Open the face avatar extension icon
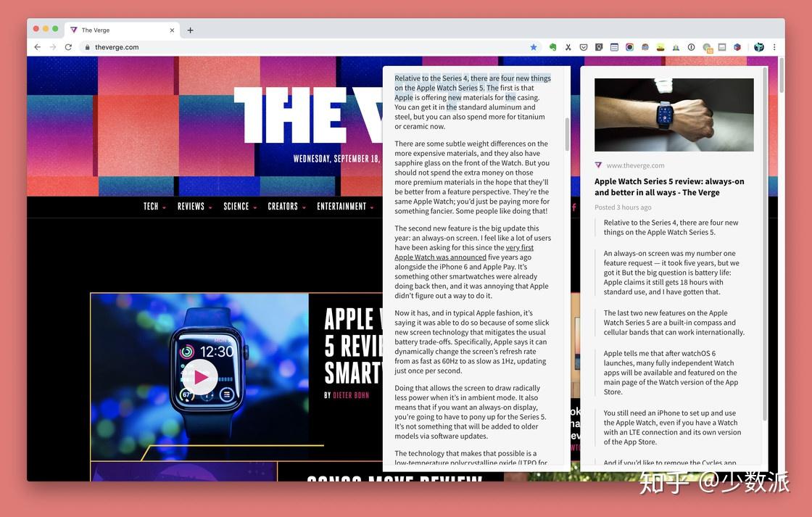Viewport: 812px width, 517px height. (x=645, y=47)
